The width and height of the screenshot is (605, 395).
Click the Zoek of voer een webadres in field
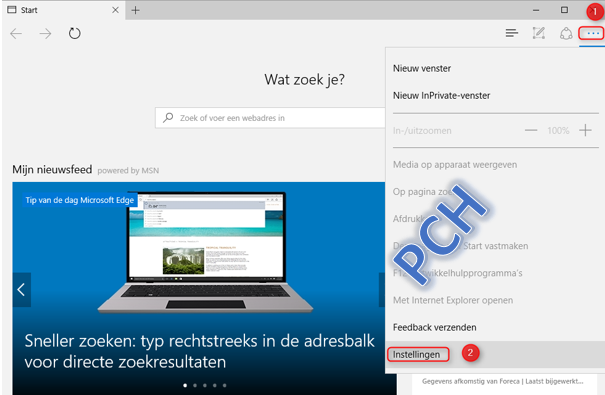tap(270, 118)
